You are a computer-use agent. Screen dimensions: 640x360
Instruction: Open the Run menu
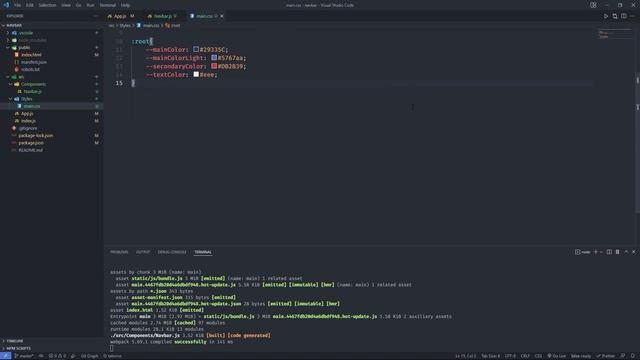[91, 5]
